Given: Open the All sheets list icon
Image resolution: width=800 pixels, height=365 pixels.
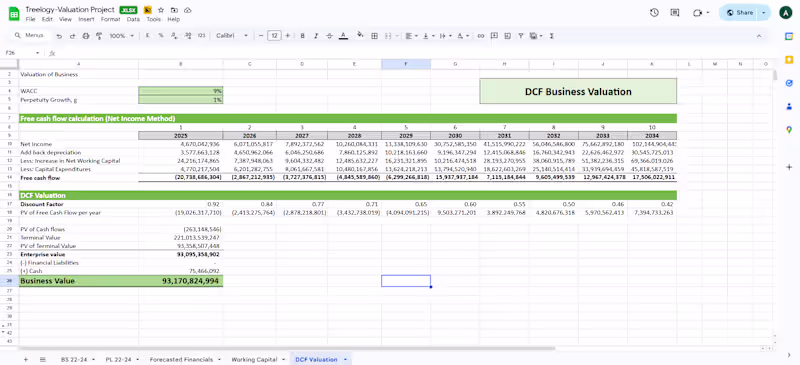Looking at the screenshot, I should pos(43,359).
